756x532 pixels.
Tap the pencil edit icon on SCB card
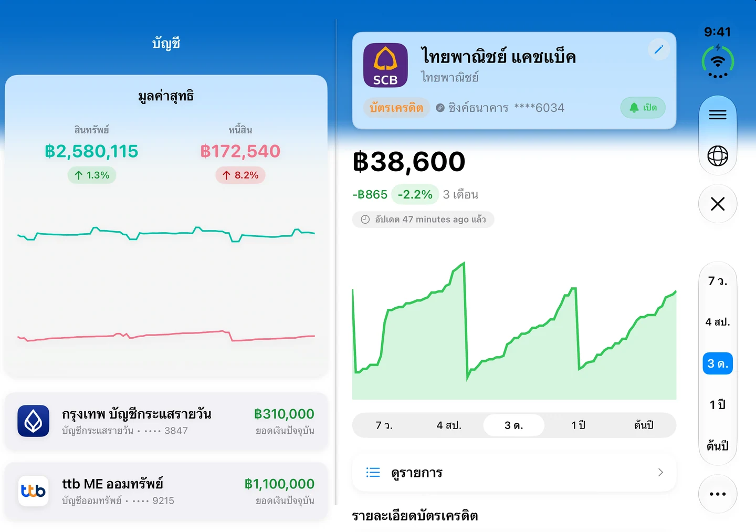[x=658, y=49]
